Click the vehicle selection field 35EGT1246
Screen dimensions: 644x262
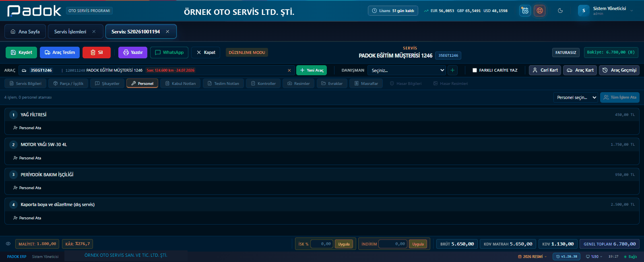(156, 70)
